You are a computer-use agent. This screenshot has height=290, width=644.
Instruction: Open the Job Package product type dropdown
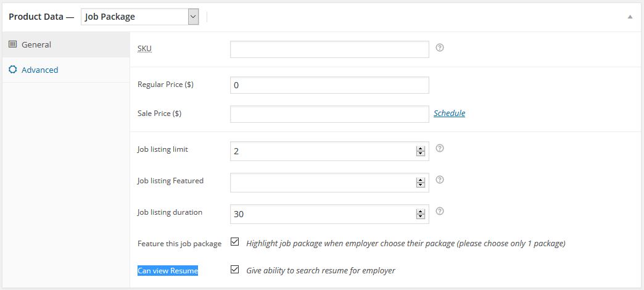139,17
